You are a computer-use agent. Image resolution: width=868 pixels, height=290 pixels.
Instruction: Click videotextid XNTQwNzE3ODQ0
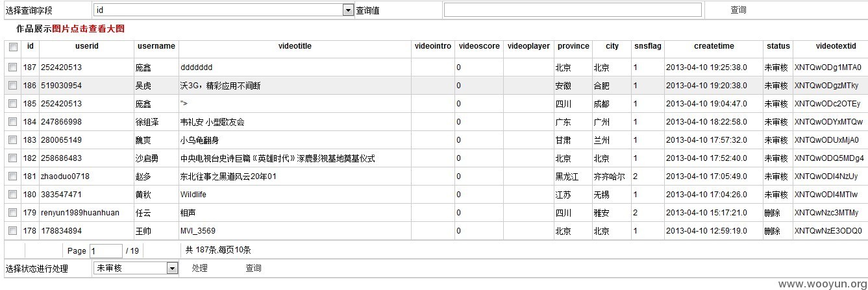point(828,231)
